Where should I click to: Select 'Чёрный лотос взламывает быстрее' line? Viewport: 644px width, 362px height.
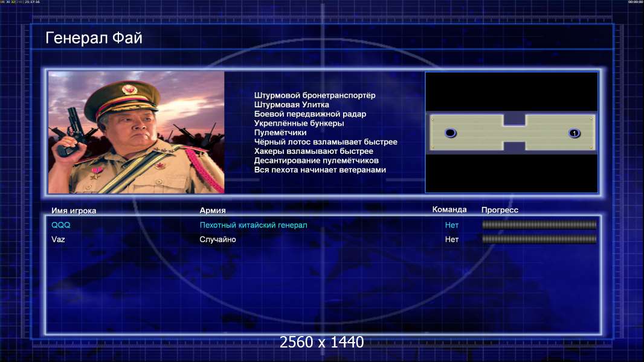[326, 142]
